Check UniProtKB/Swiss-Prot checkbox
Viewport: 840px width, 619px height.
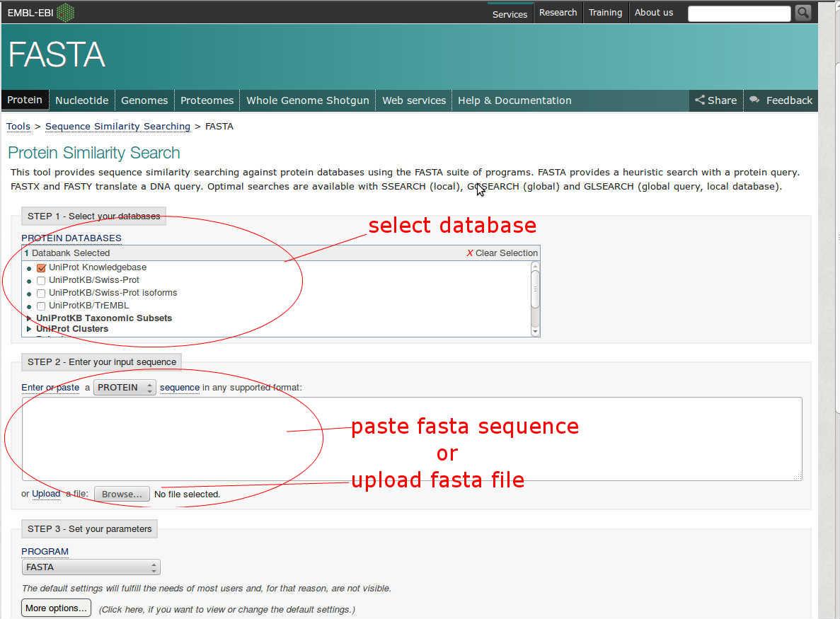(41, 281)
